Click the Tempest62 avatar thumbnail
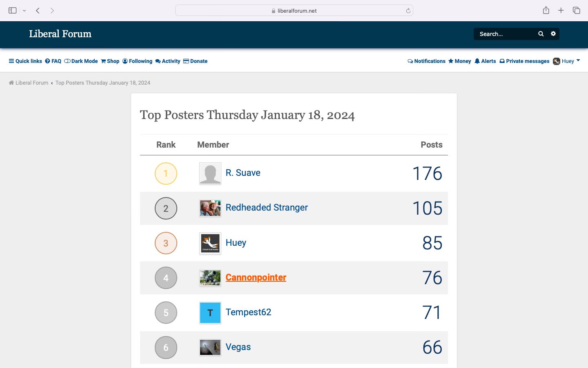The height and width of the screenshot is (368, 588). (210, 313)
